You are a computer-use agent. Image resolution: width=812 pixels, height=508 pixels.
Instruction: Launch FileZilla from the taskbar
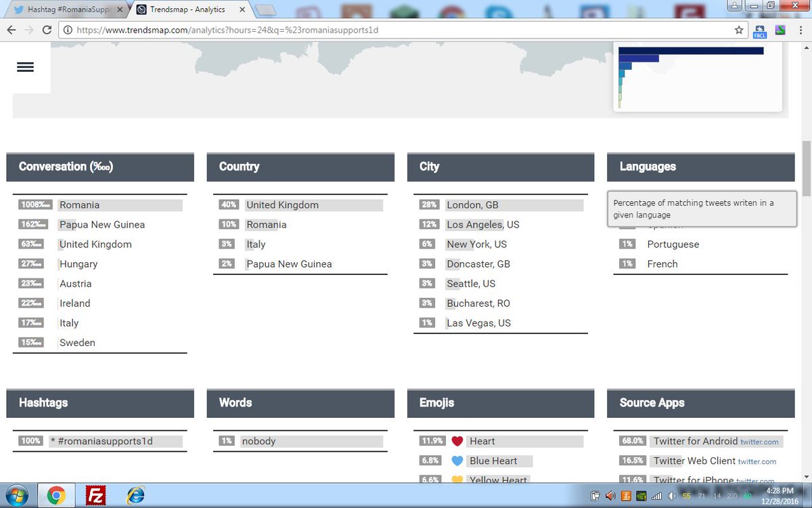click(95, 496)
